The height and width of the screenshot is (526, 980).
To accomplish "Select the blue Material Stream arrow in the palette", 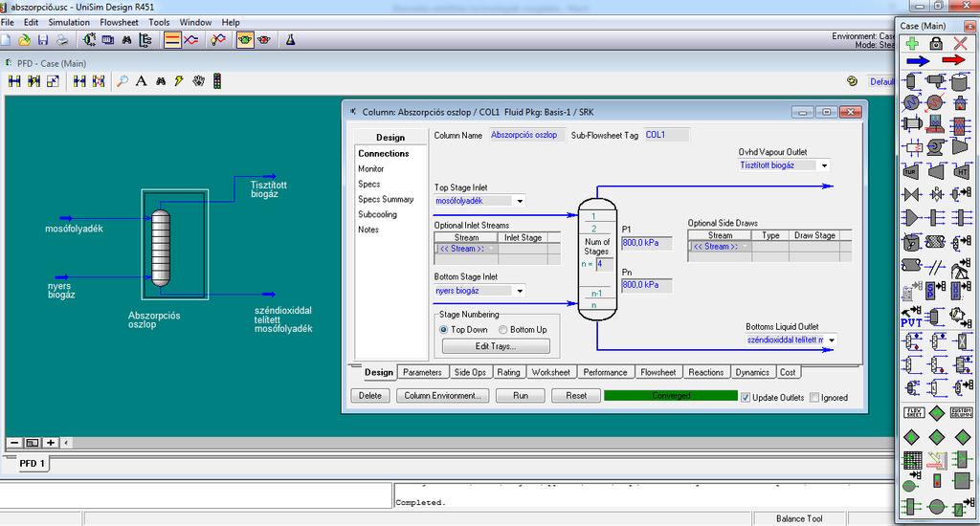I will click(918, 60).
